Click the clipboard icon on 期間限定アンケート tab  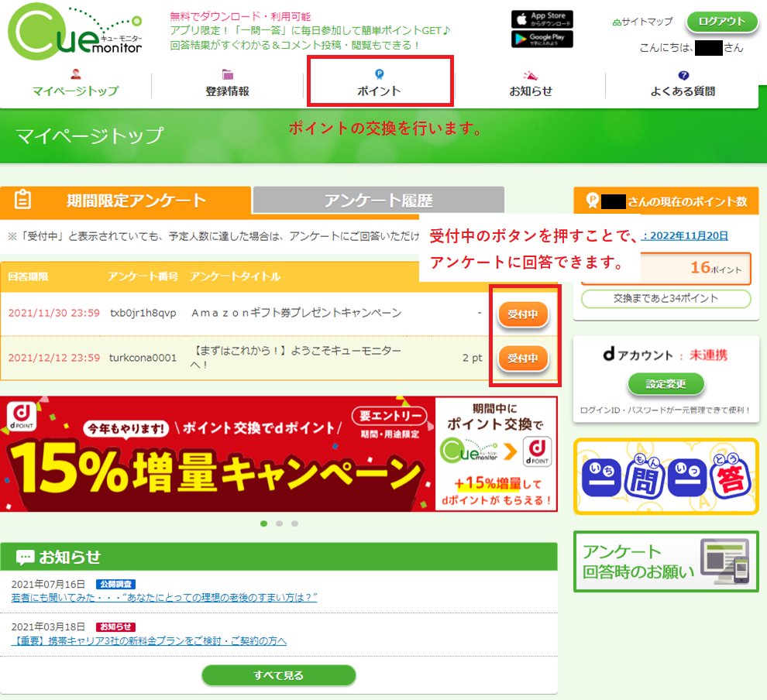(22, 200)
